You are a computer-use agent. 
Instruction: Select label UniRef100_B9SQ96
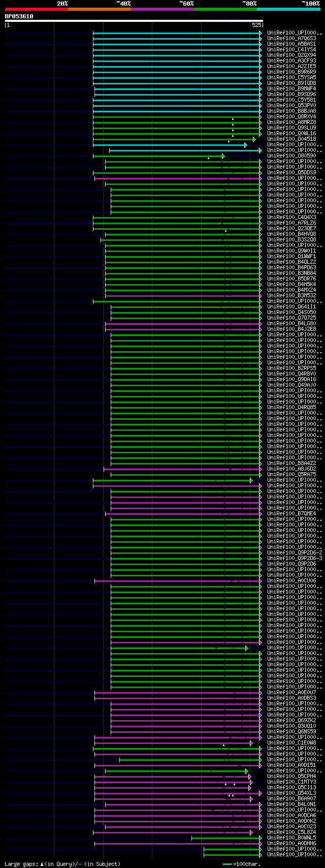click(291, 94)
